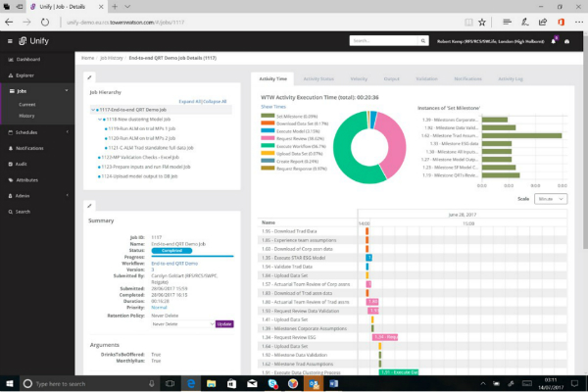Open the browser tab list chevron
Image resolution: width=588 pixels, height=392 pixels.
tap(127, 7)
